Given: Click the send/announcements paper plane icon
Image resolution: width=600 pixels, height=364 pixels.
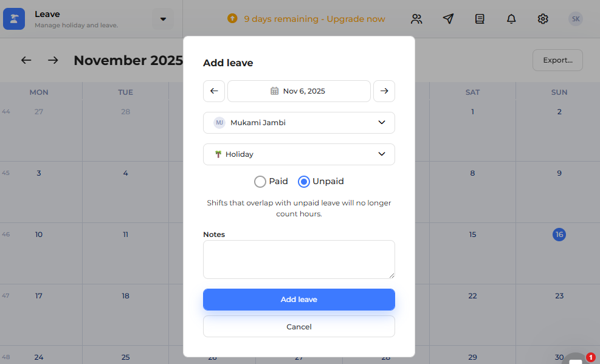Looking at the screenshot, I should click(448, 19).
